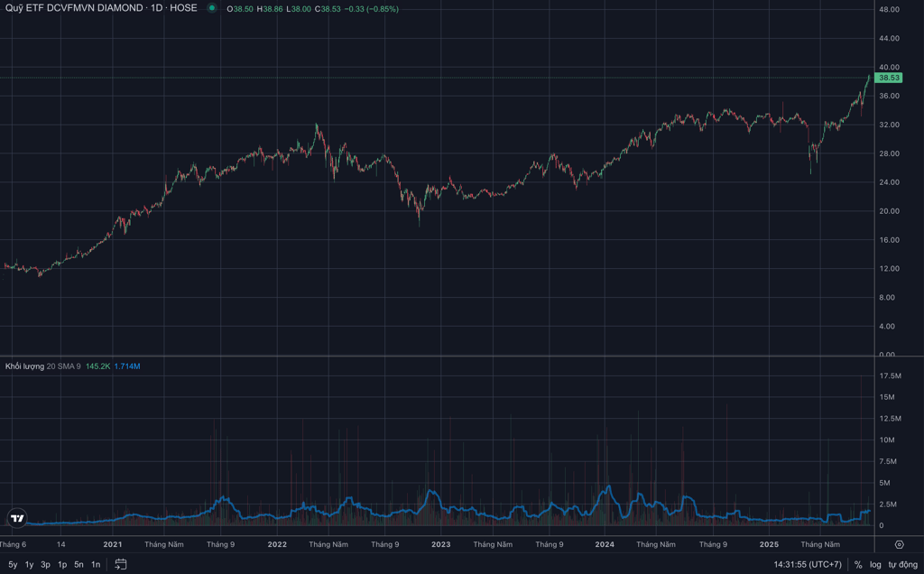Select the 5n time range

coord(79,565)
